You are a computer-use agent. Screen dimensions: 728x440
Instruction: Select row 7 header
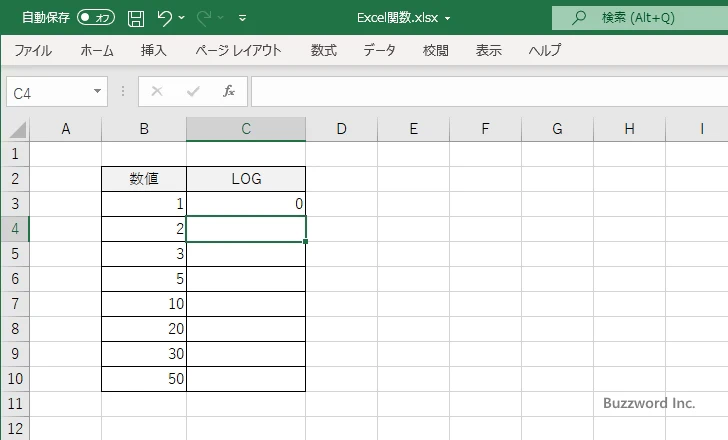click(15, 304)
